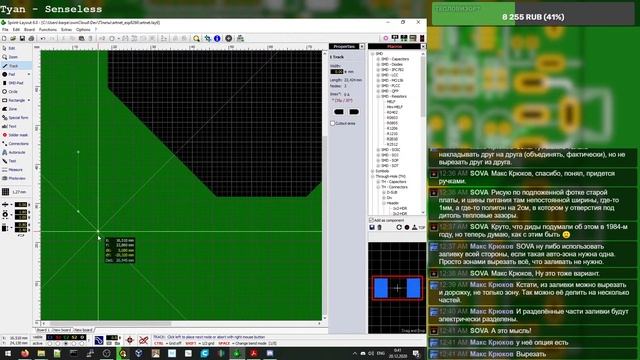Select the Connections tool

tap(16, 144)
